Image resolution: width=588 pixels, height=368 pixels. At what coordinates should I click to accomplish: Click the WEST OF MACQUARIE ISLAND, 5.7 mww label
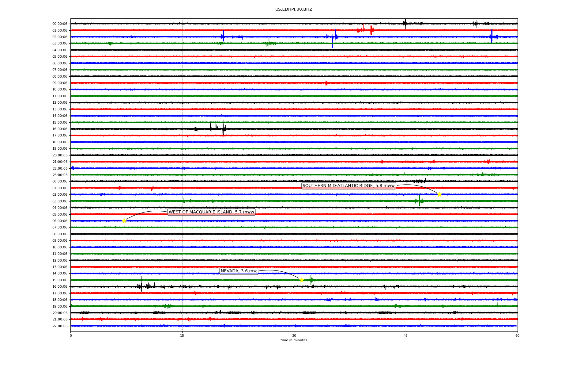(x=211, y=212)
